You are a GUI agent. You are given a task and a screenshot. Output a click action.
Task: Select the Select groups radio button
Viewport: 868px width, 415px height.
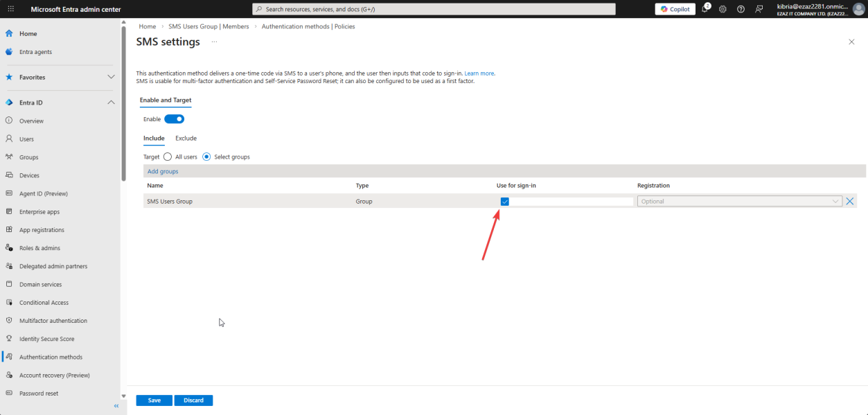coord(206,157)
